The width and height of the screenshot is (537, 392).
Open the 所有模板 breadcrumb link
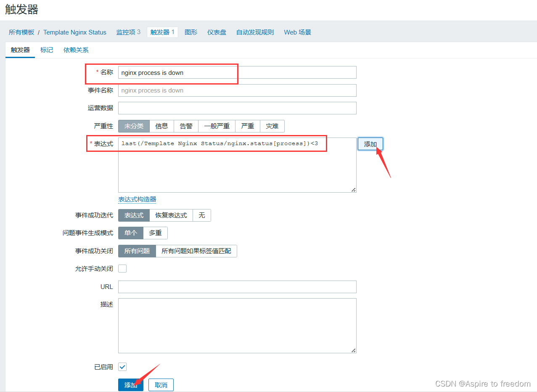pos(21,32)
